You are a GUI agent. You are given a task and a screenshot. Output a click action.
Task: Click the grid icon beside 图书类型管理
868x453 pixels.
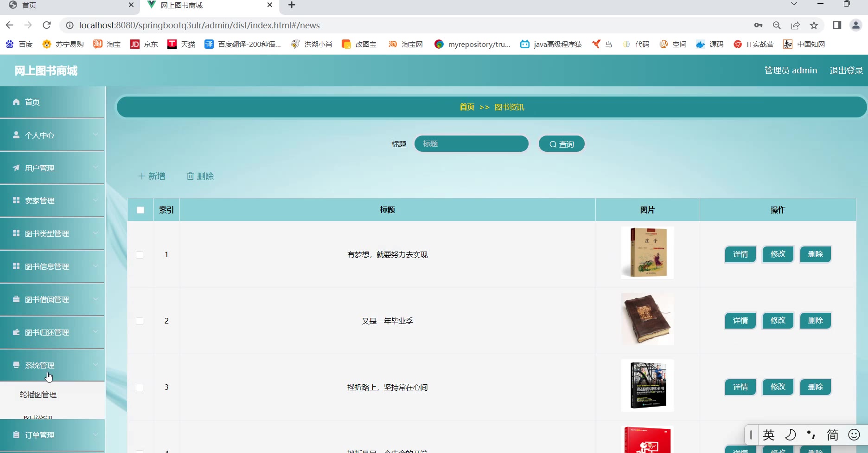pyautogui.click(x=16, y=233)
